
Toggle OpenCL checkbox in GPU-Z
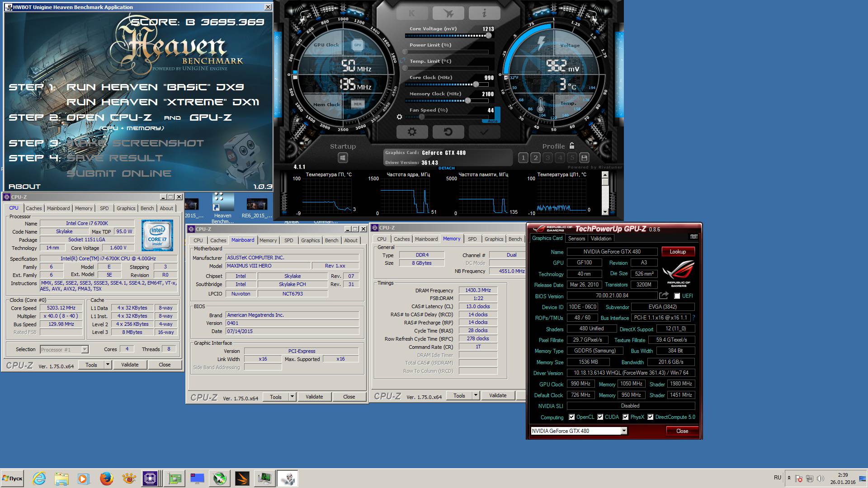(x=572, y=417)
